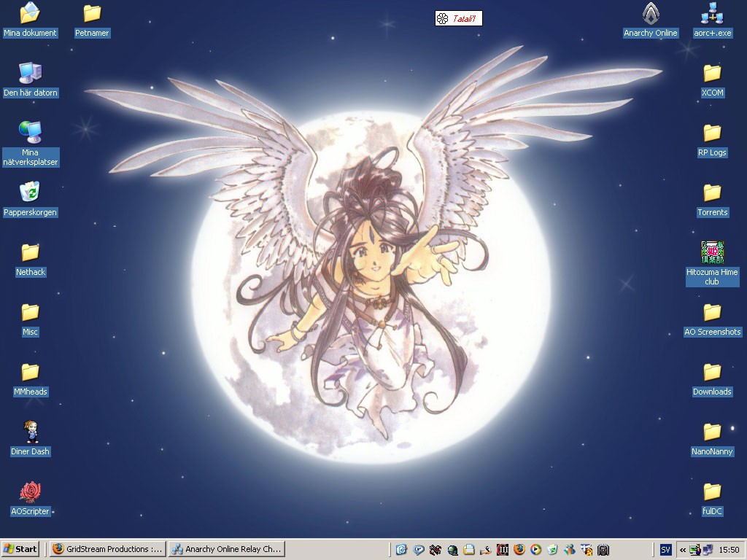The width and height of the screenshot is (747, 560).
Task: Click the system clock showing 15:50
Action: pyautogui.click(x=729, y=550)
